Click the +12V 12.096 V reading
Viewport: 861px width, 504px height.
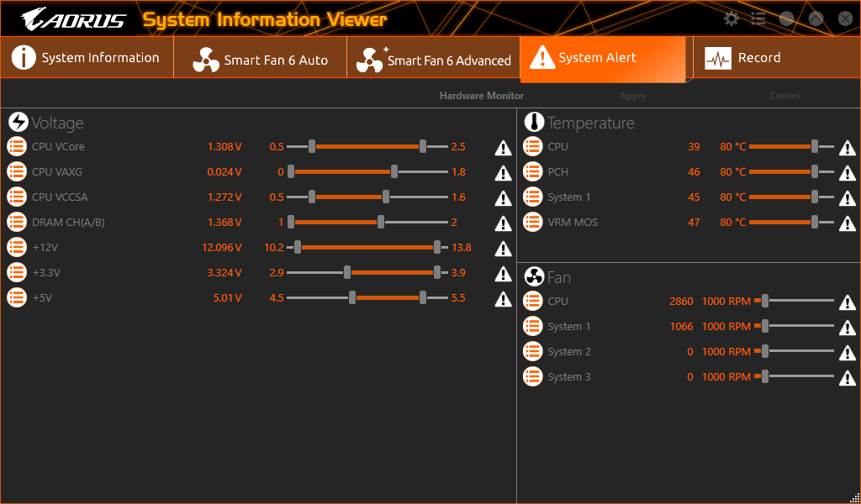222,247
